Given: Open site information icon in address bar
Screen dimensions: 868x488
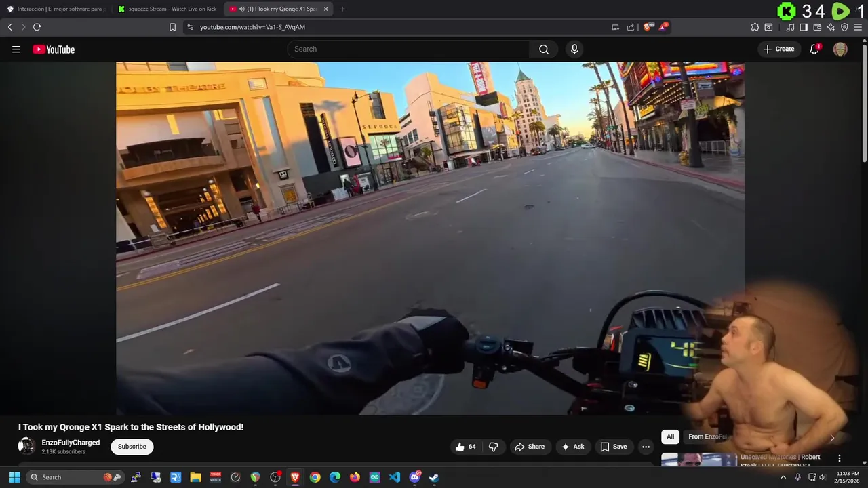Looking at the screenshot, I should (x=190, y=27).
